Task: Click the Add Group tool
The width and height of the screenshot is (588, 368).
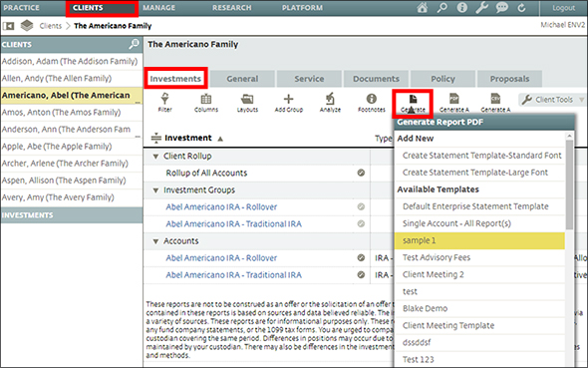Action: click(x=288, y=103)
